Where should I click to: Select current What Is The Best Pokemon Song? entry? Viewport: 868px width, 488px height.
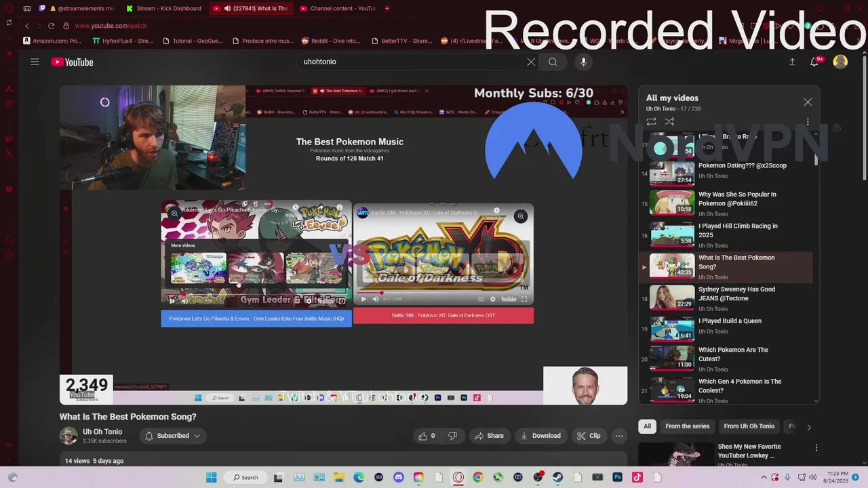(726, 267)
